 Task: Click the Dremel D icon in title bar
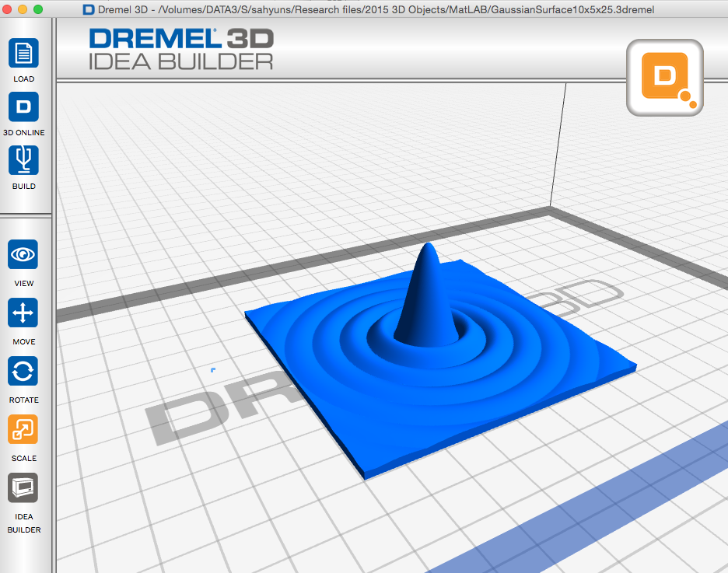point(88,9)
